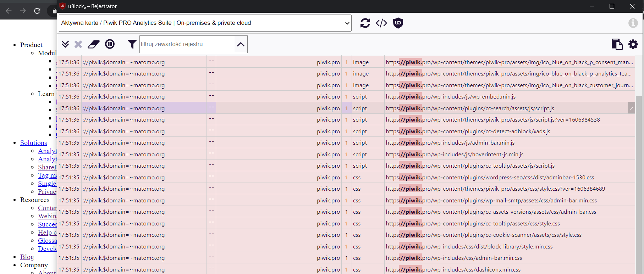
Task: Reload the page in the background browser
Action: pos(37,11)
